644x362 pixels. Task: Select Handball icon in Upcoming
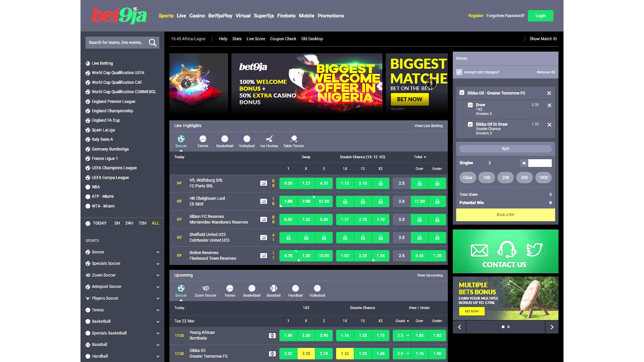[296, 288]
